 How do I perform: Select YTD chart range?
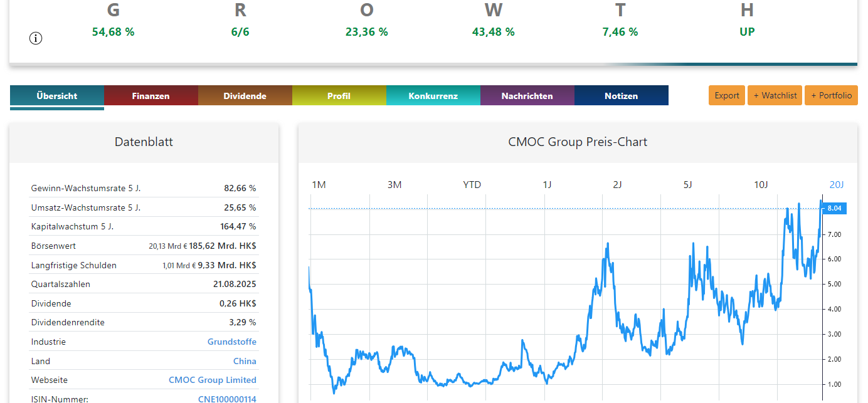(x=472, y=184)
